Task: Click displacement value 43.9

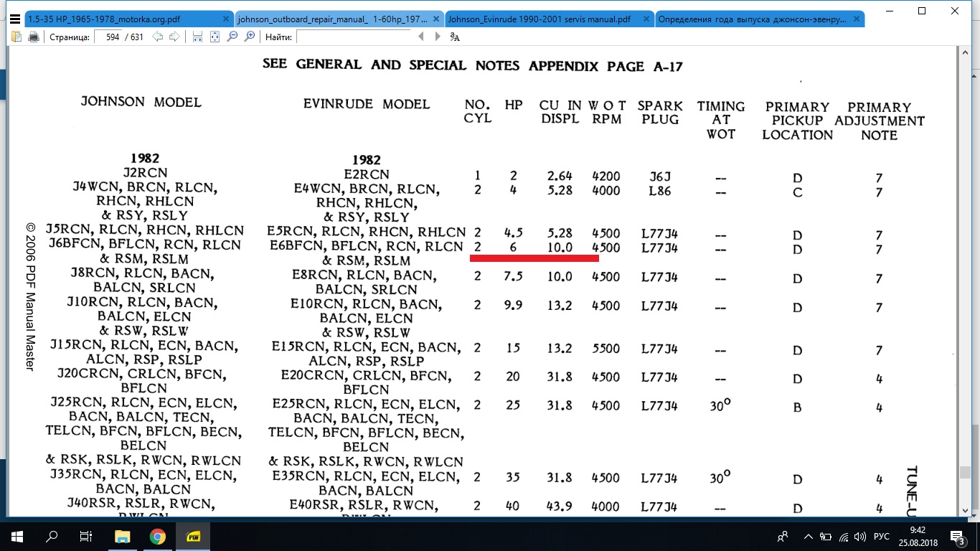Action: (x=558, y=507)
